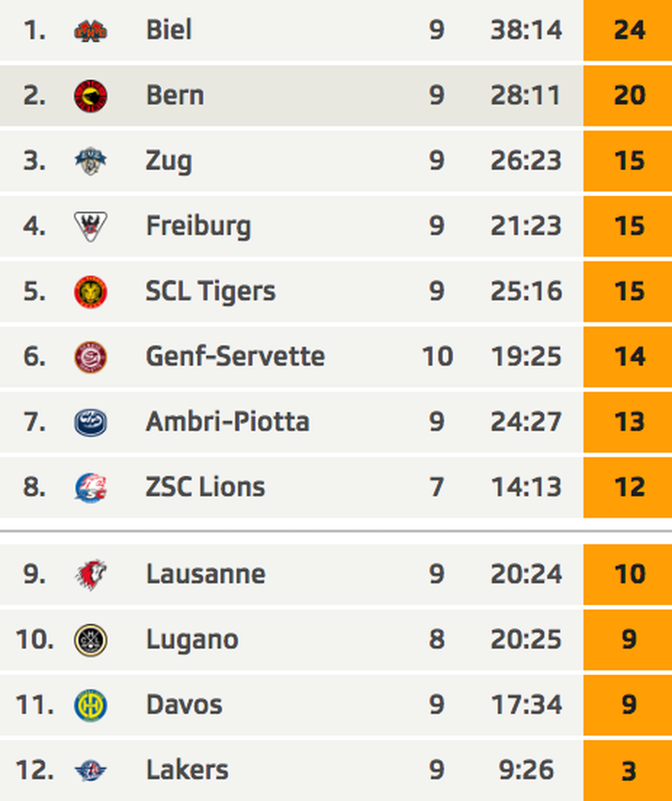Click the Bern bear logo
672x801 pixels.
(x=91, y=96)
